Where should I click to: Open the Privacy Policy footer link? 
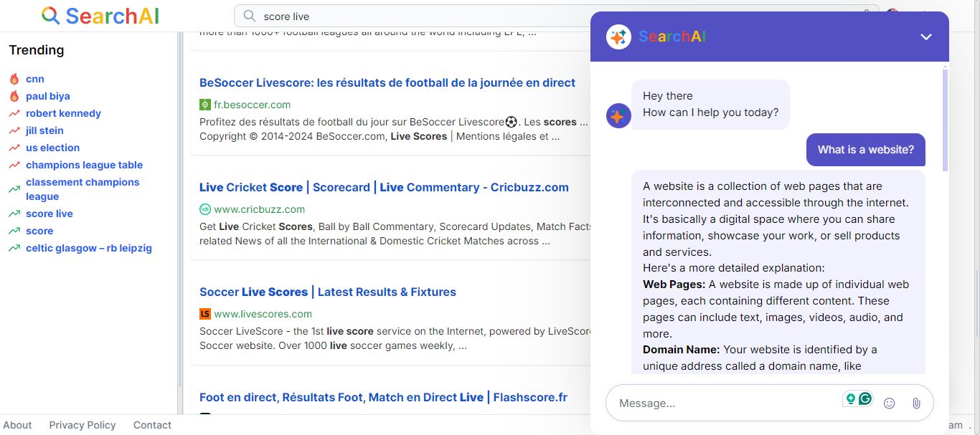click(x=83, y=425)
